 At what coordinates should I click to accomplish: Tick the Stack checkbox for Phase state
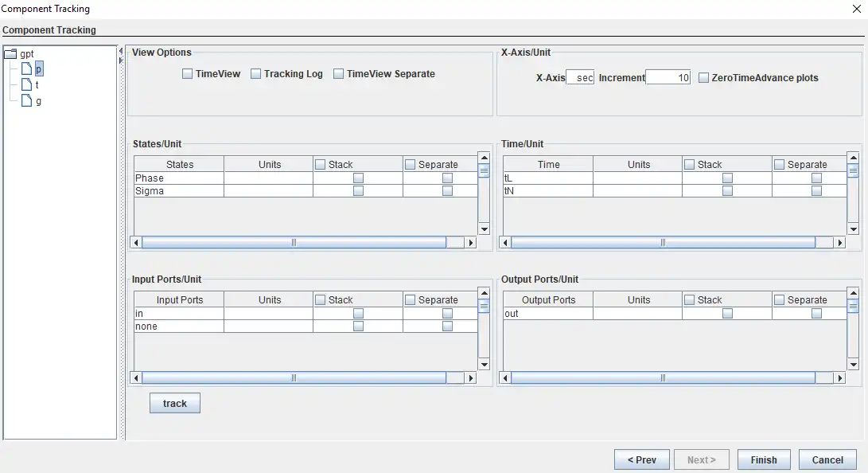(358, 178)
